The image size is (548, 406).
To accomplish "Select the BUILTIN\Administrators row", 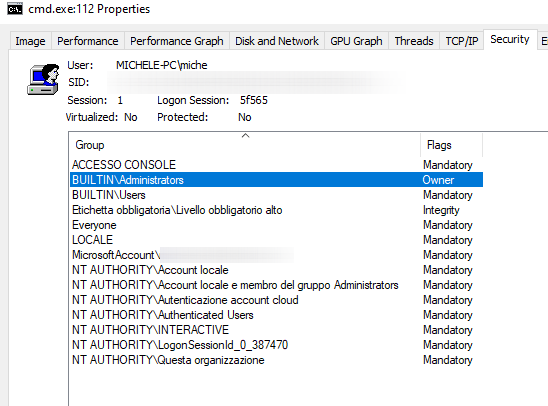I will [x=276, y=180].
